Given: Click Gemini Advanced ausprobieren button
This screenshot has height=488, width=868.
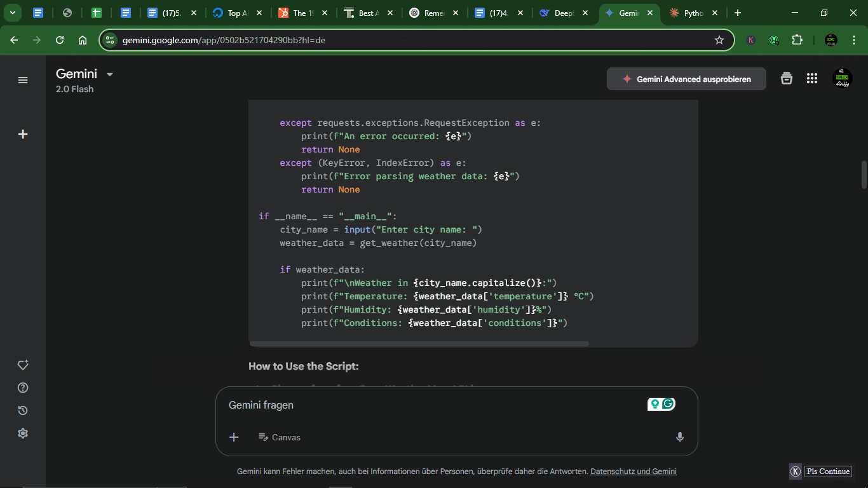Looking at the screenshot, I should [x=686, y=79].
